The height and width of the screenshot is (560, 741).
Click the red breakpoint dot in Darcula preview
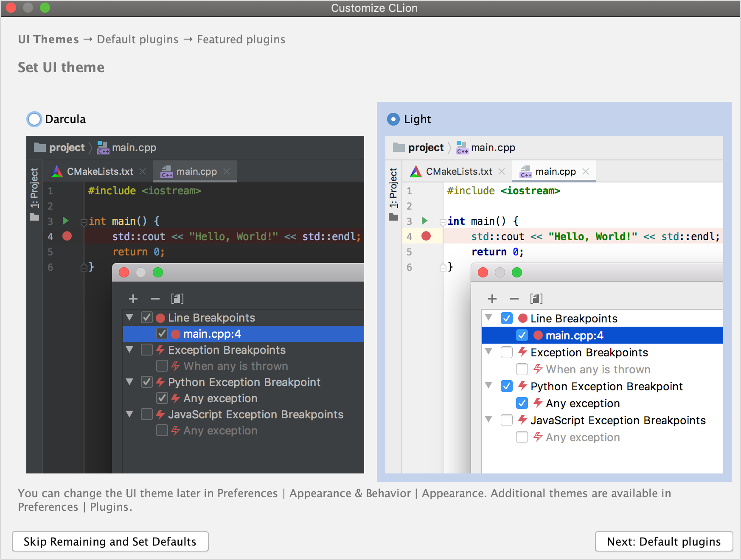[x=67, y=236]
